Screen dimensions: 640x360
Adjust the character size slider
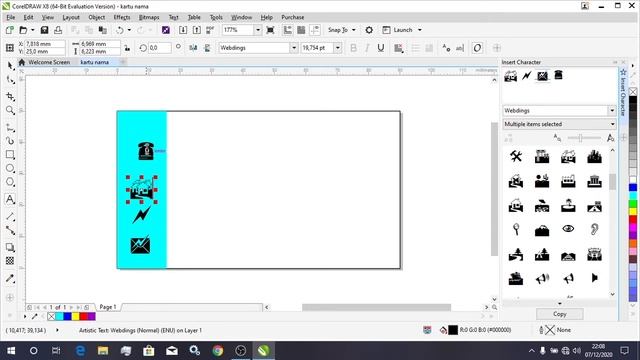point(580,138)
